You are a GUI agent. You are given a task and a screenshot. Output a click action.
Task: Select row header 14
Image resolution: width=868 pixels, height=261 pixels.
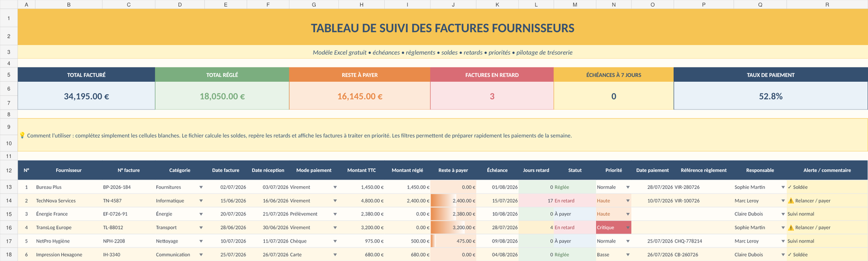[9, 201]
